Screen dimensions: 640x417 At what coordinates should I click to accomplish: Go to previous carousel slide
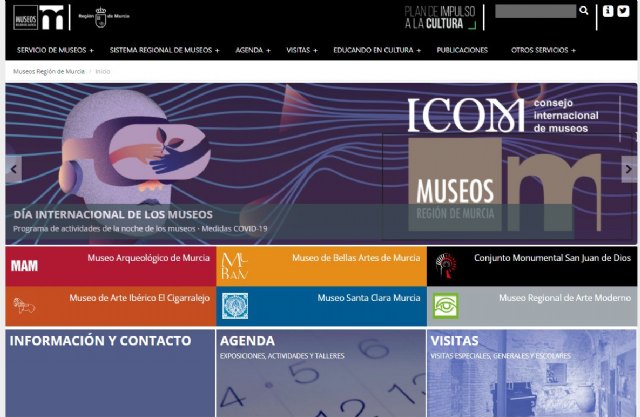[13, 169]
